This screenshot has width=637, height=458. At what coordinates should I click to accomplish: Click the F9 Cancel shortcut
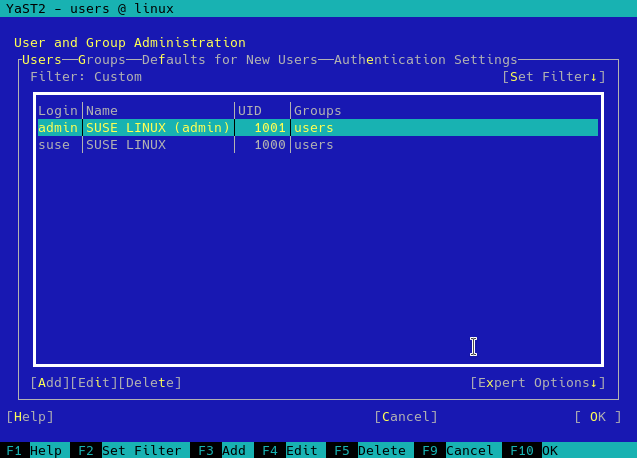458,450
